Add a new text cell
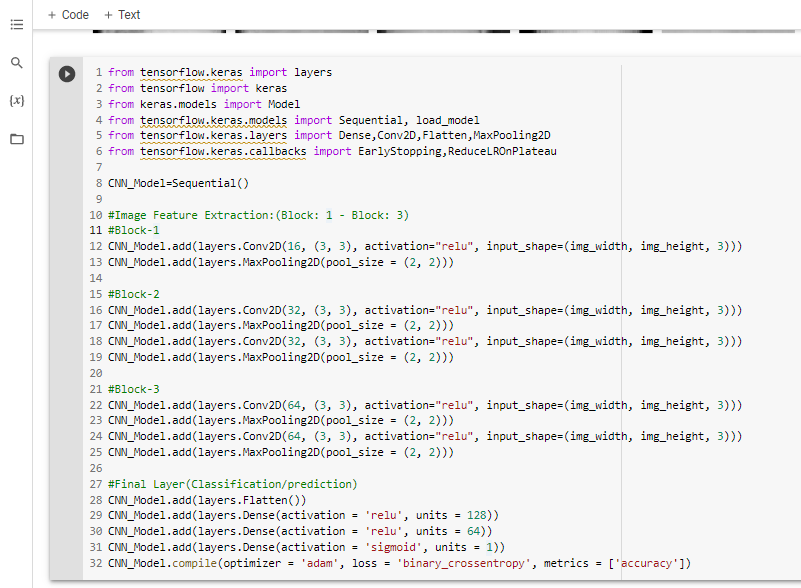 (121, 15)
